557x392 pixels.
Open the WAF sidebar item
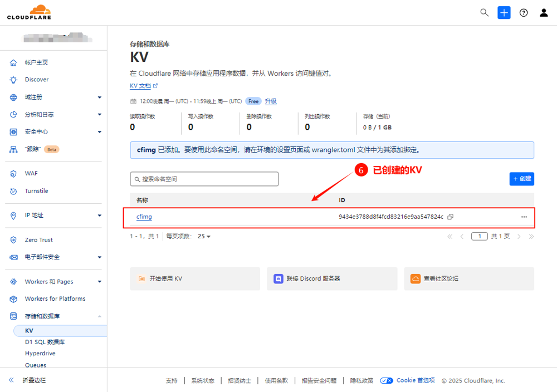coord(31,174)
